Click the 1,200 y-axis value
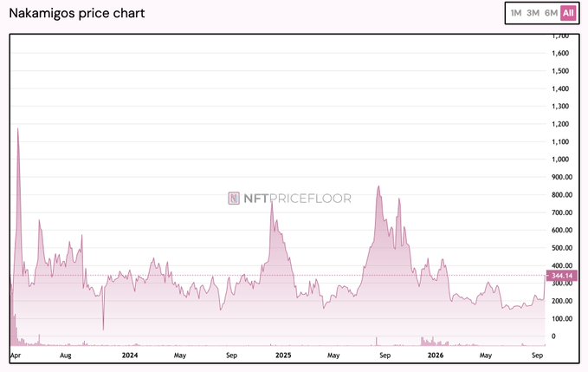Image resolution: width=588 pixels, height=372 pixels. [560, 124]
